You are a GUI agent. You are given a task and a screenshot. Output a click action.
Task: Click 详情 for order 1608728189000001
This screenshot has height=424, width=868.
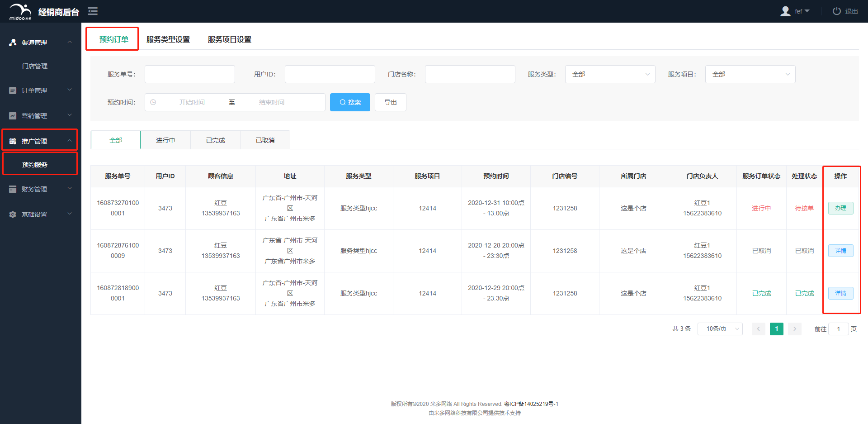[x=840, y=293]
